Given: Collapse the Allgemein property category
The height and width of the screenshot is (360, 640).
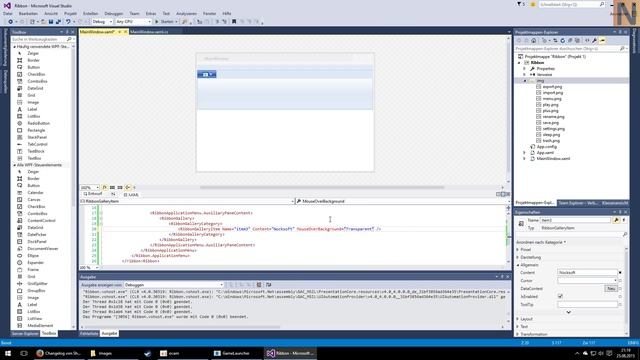Looking at the screenshot, I should (x=518, y=265).
